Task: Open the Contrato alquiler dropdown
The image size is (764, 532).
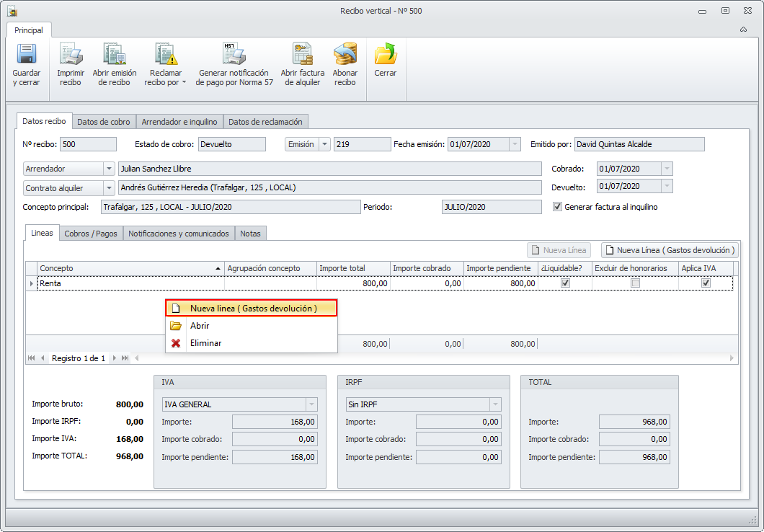Action: 109,188
